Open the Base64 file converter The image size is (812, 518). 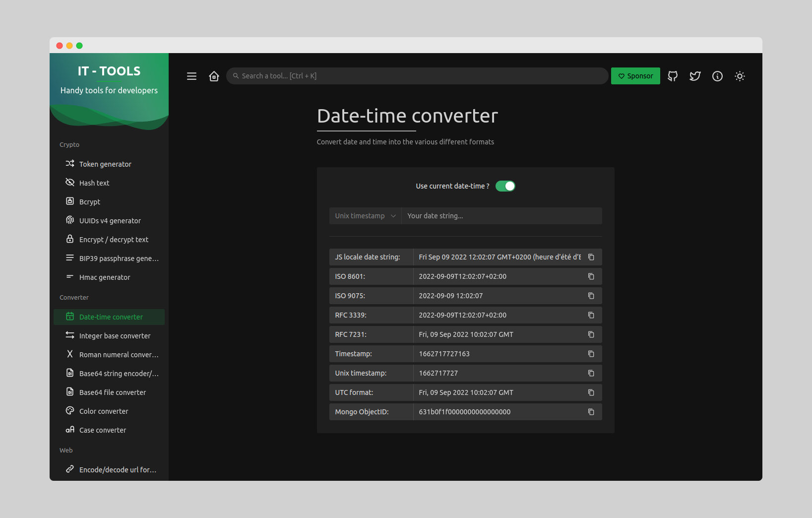113,392
